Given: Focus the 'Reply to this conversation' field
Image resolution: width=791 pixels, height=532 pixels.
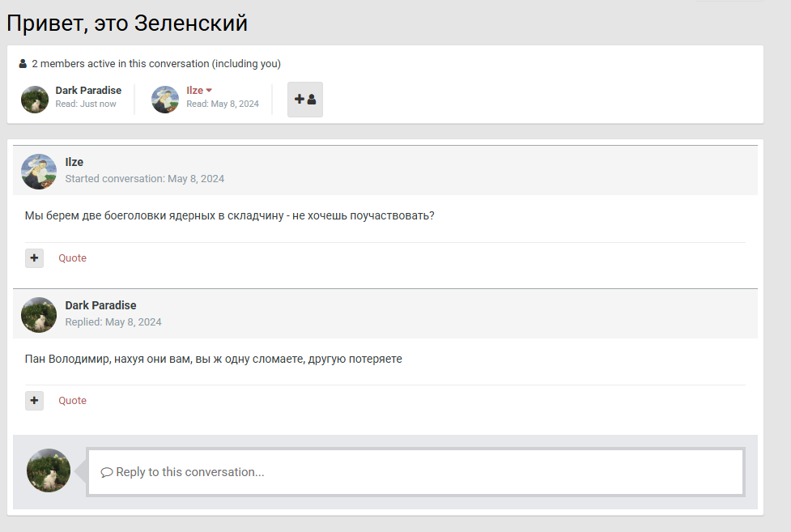Looking at the screenshot, I should click(x=415, y=472).
